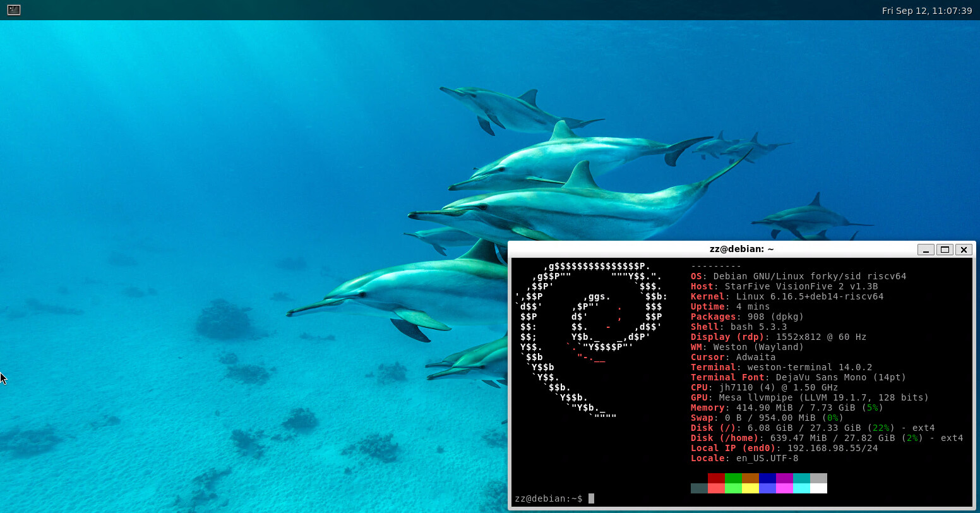The image size is (980, 513).
Task: Click the bright yellow color block
Action: coord(750,488)
